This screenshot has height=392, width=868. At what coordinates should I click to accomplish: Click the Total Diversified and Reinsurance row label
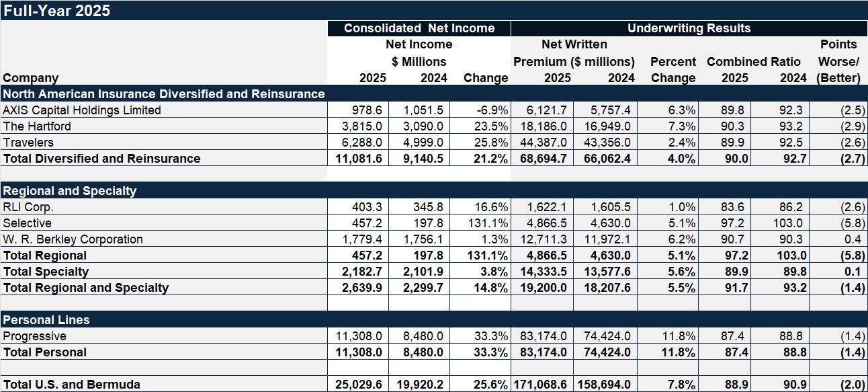tap(101, 159)
